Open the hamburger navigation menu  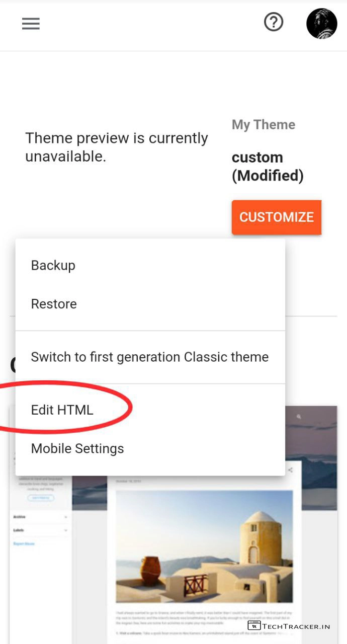(x=31, y=24)
